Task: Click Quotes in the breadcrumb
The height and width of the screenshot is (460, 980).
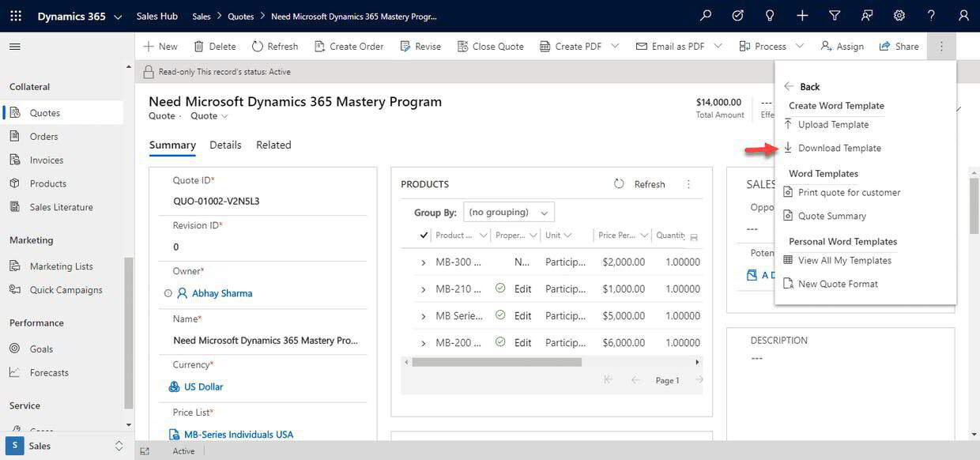Action: click(242, 16)
